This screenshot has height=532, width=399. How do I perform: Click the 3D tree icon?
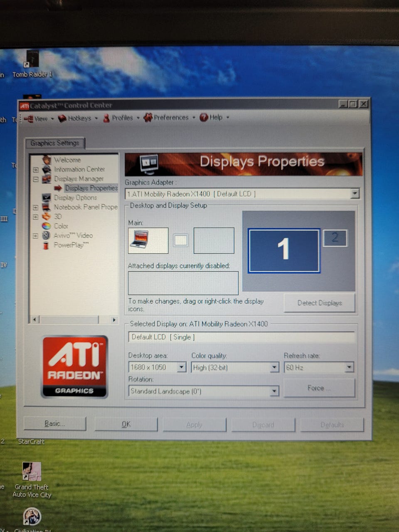pyautogui.click(x=47, y=217)
